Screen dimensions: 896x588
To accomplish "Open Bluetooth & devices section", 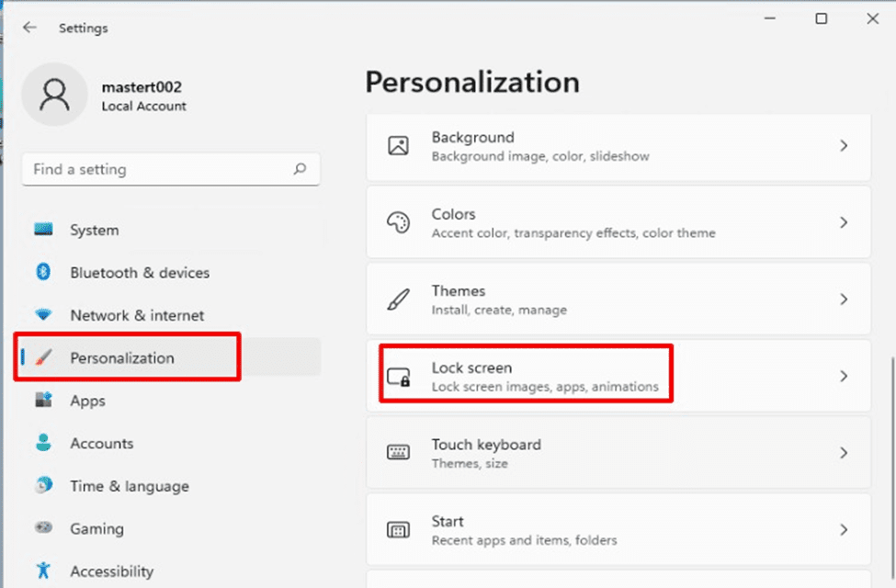I will coord(139,273).
